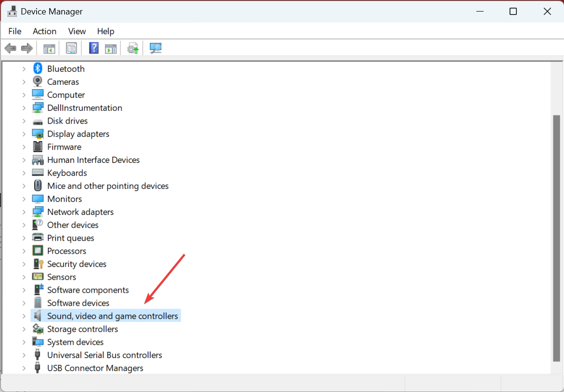The image size is (564, 392).
Task: Click the Sensors icon
Action: tap(38, 276)
